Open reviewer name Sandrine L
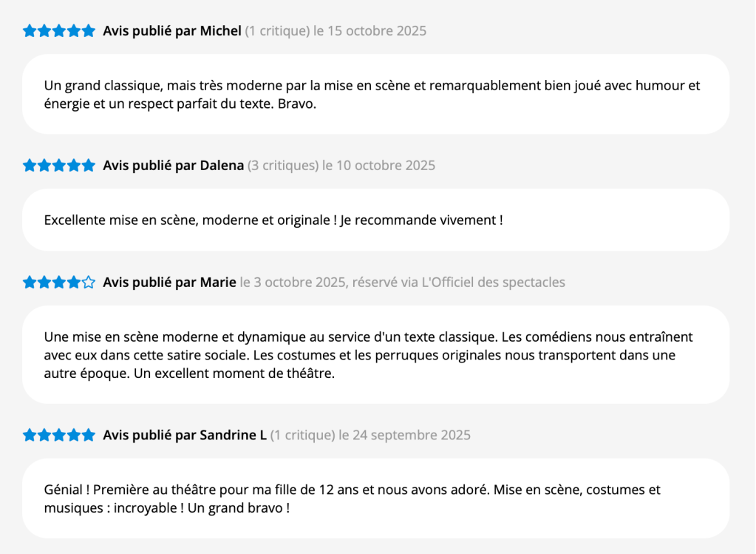This screenshot has width=756, height=554. [x=233, y=435]
